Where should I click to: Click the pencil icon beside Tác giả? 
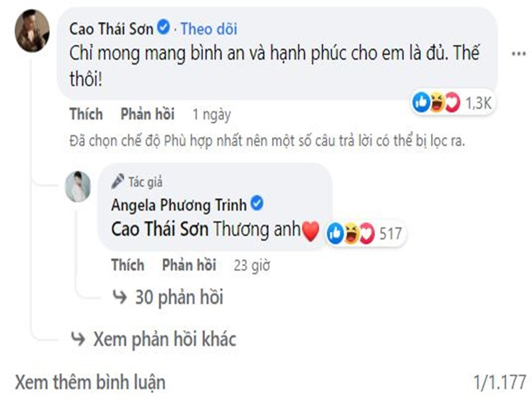(x=118, y=177)
